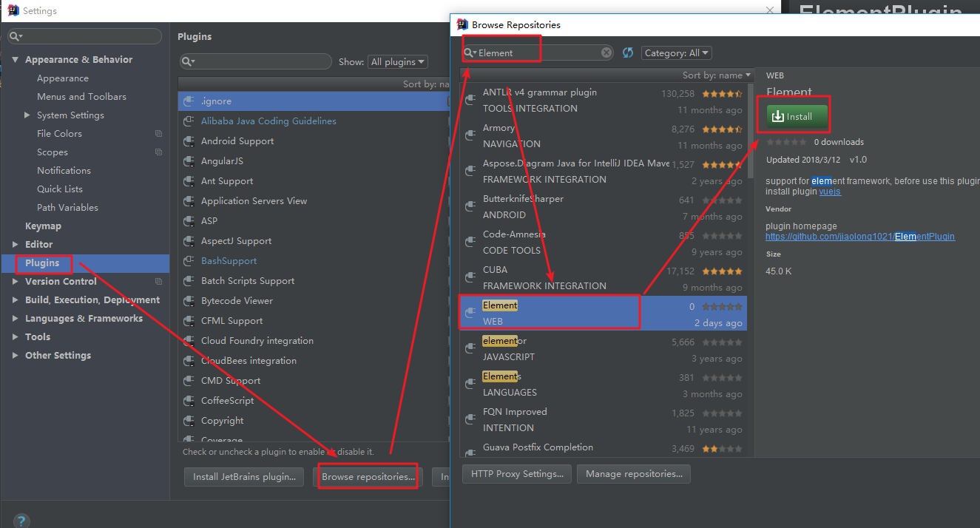
Task: Expand the Editor settings node
Action: pos(16,244)
